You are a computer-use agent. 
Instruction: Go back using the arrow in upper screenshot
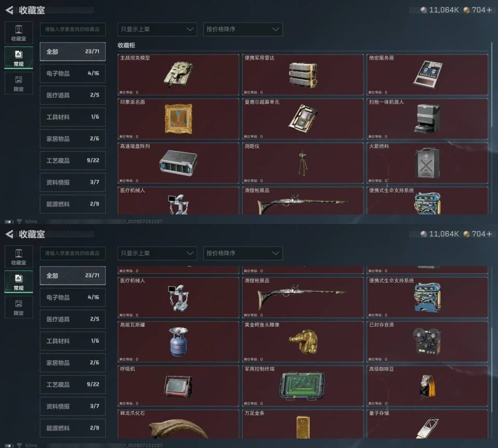coord(9,10)
